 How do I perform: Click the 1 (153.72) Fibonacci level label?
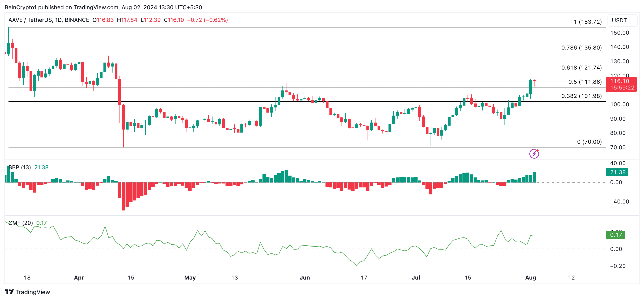[x=588, y=22]
